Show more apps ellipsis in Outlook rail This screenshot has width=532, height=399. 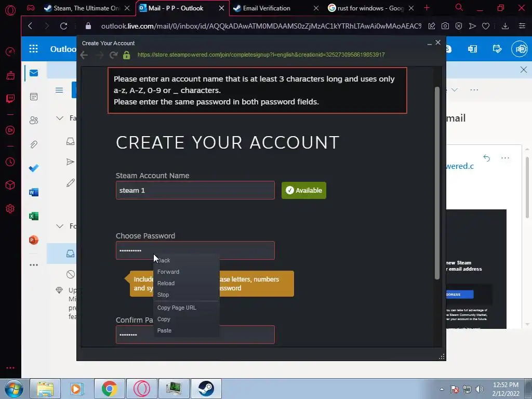pos(34,265)
